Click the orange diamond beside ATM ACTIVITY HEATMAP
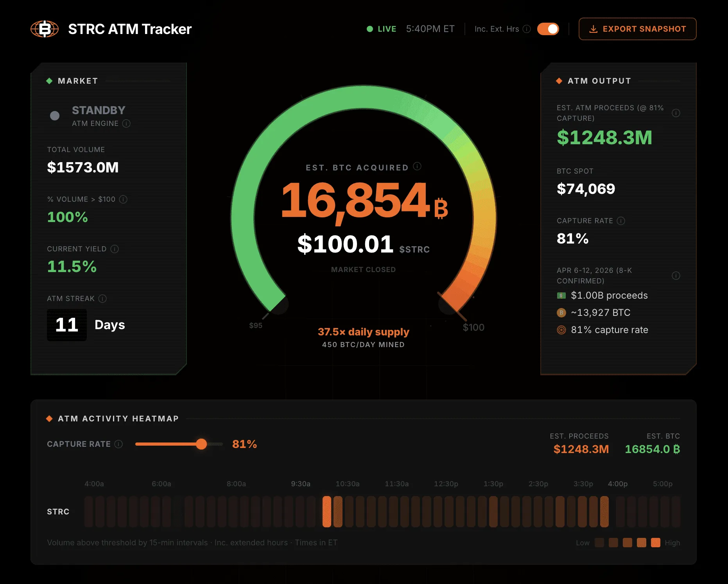The image size is (728, 584). pyautogui.click(x=50, y=418)
